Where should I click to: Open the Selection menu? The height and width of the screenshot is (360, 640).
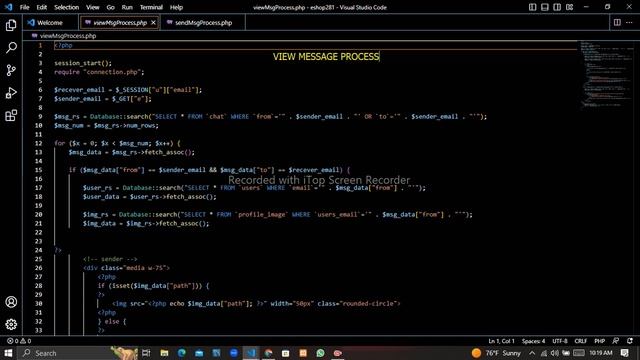click(67, 7)
